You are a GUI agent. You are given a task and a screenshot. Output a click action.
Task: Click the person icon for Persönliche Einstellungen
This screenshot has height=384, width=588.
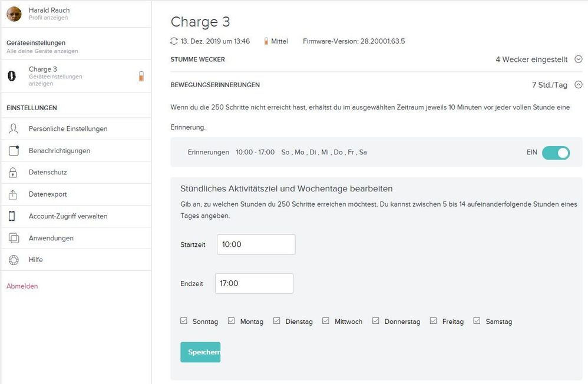pyautogui.click(x=14, y=128)
